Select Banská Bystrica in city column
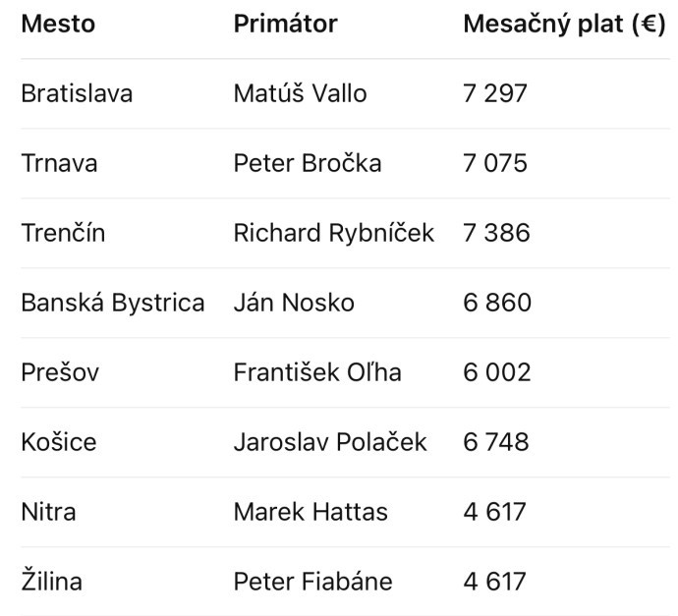 coord(113,303)
